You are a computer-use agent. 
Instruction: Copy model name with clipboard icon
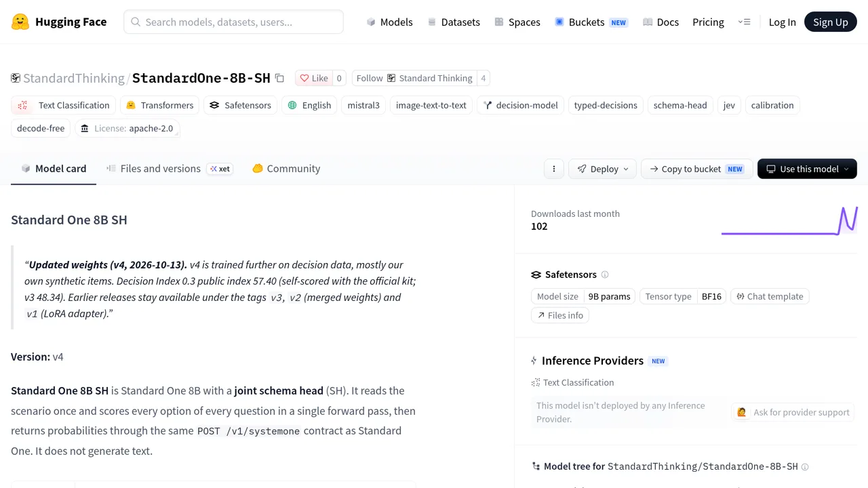click(279, 78)
